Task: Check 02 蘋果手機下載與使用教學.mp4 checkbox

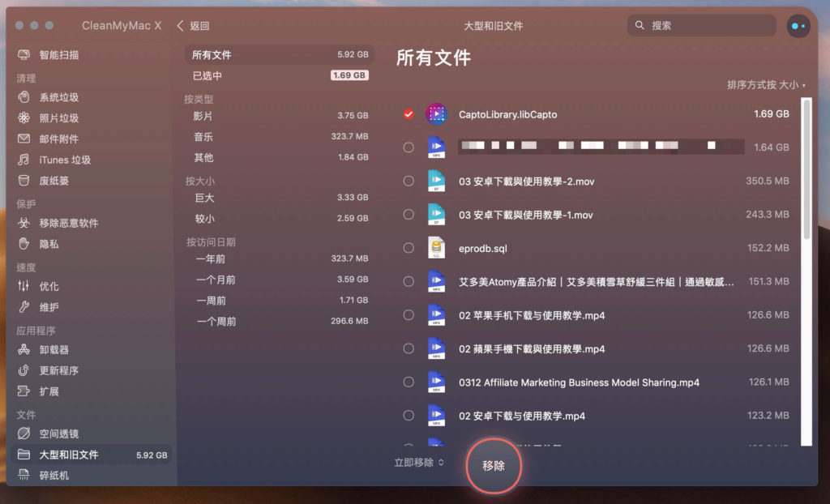Action: [409, 348]
